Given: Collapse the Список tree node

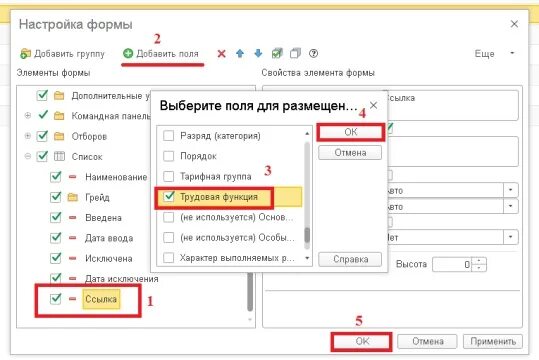Looking at the screenshot, I should 28,156.
